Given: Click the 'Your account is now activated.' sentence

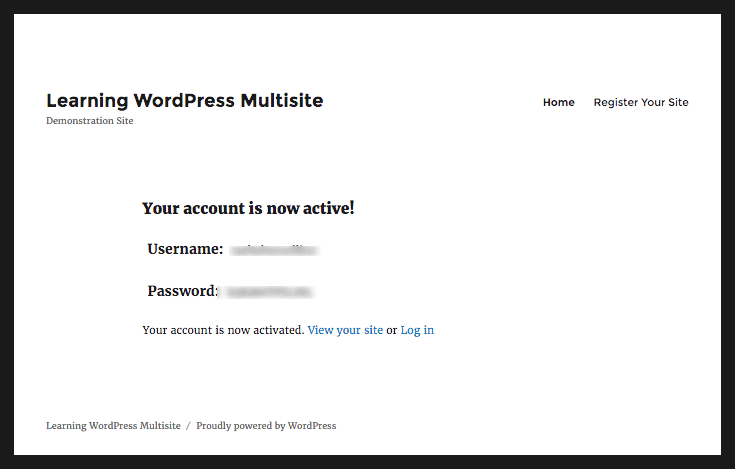Looking at the screenshot, I should (x=223, y=330).
